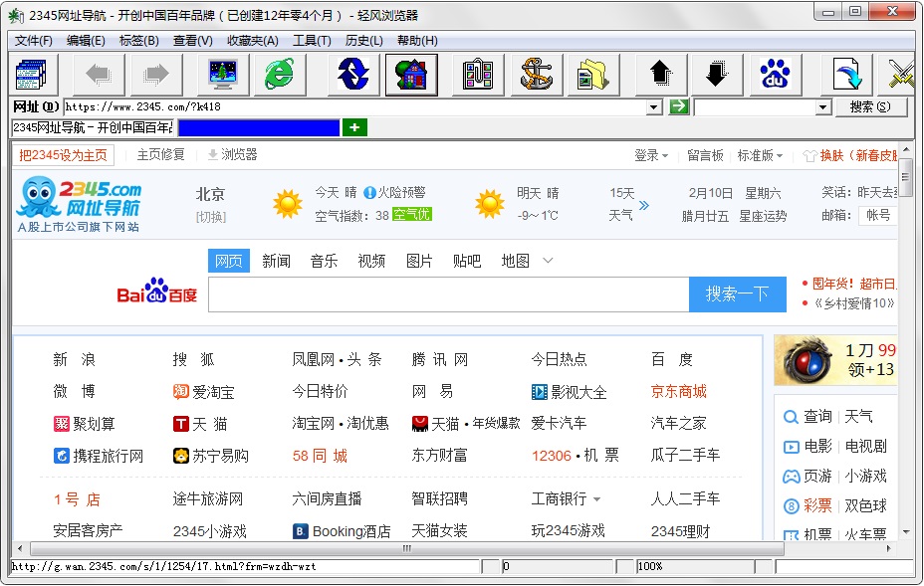This screenshot has width=924, height=586.
Task: Focus the Baidu search input box
Action: pyautogui.click(x=448, y=293)
